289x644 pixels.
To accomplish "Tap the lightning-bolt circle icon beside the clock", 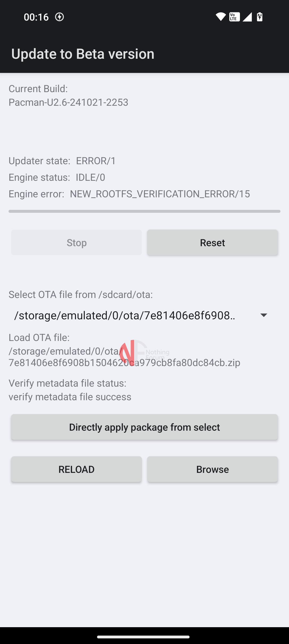I will [x=59, y=17].
